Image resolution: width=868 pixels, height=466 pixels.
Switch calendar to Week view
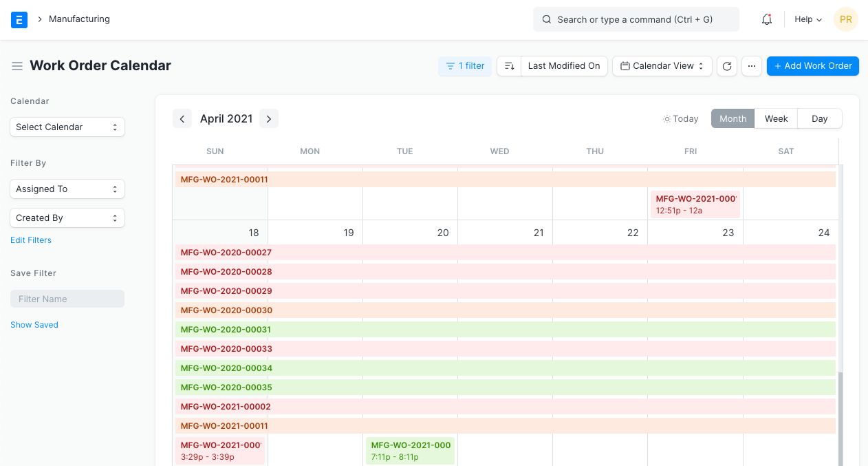click(x=776, y=118)
